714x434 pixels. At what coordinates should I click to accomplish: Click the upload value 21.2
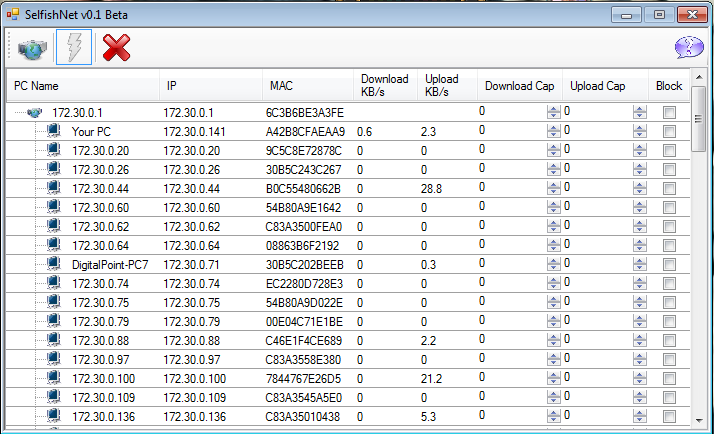click(x=431, y=378)
